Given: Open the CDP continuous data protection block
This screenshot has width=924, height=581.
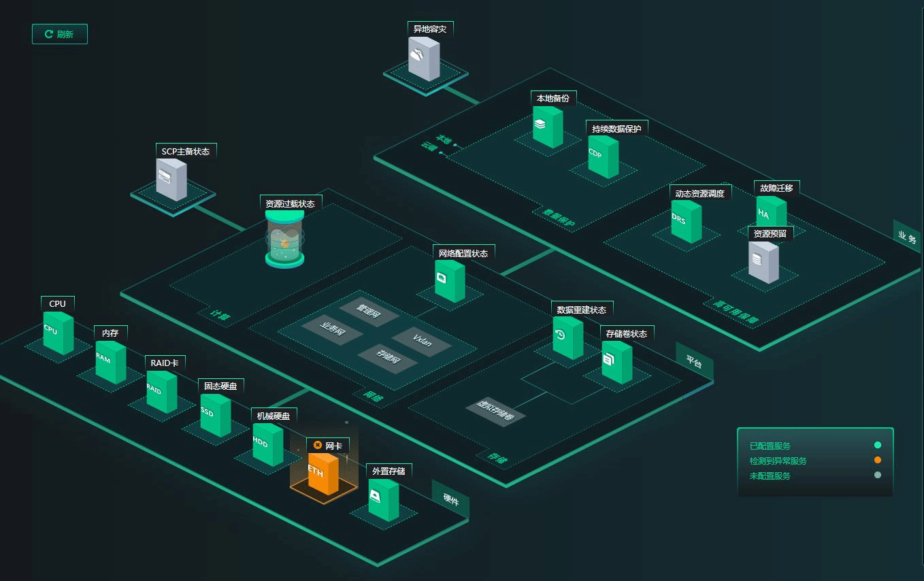Looking at the screenshot, I should 603,157.
